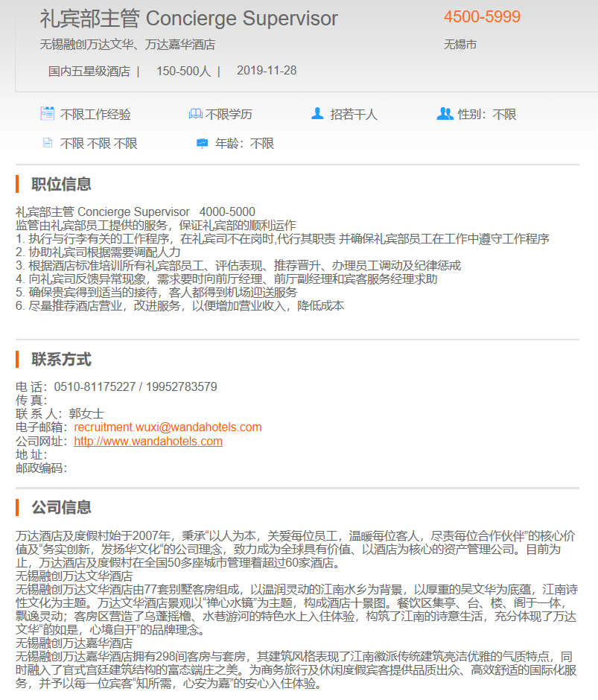Click the 国内五星级酒店 category label

point(89,71)
